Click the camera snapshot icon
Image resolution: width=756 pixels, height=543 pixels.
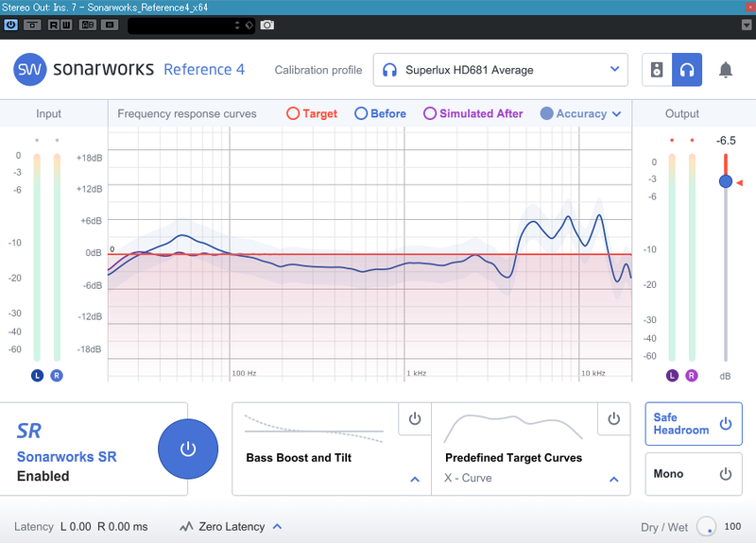267,25
